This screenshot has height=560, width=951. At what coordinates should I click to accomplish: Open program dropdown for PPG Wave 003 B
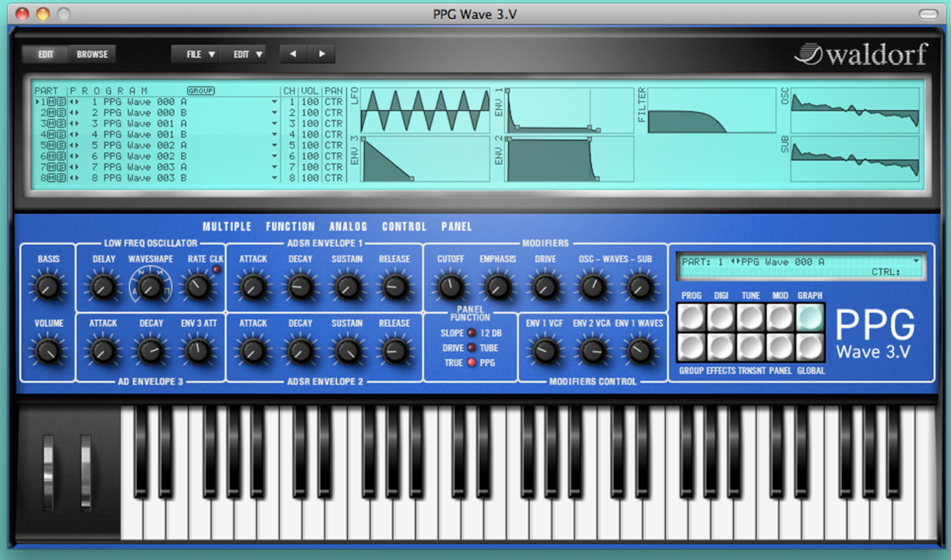[x=275, y=178]
